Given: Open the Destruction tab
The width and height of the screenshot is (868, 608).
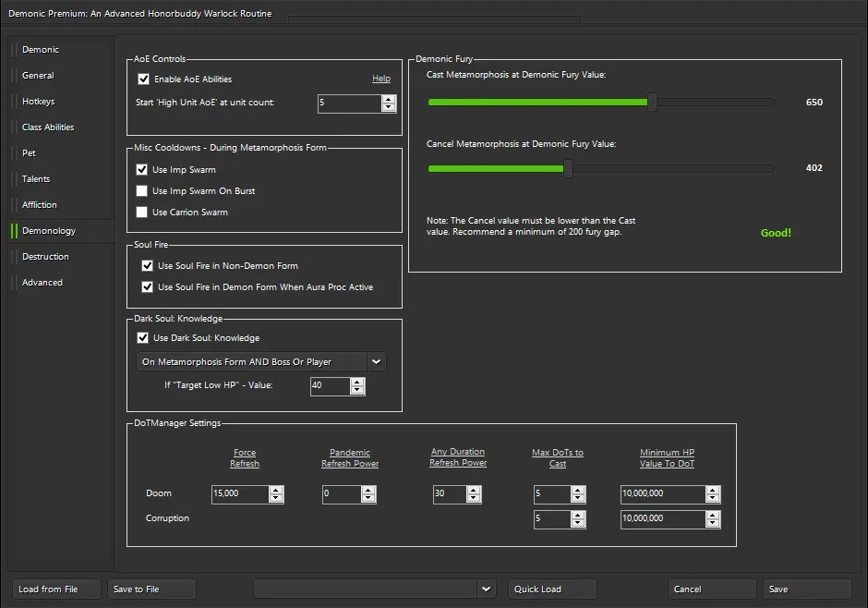Looking at the screenshot, I should point(45,256).
